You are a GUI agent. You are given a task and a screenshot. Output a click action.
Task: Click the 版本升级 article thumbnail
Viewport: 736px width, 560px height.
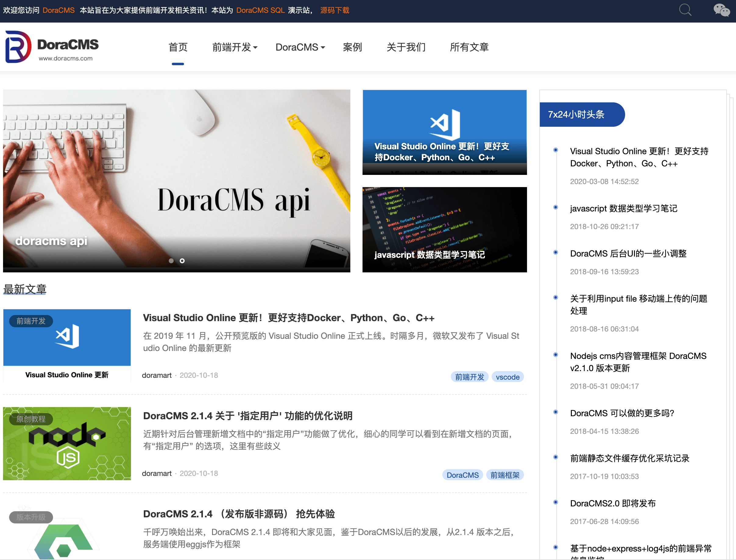click(x=67, y=532)
